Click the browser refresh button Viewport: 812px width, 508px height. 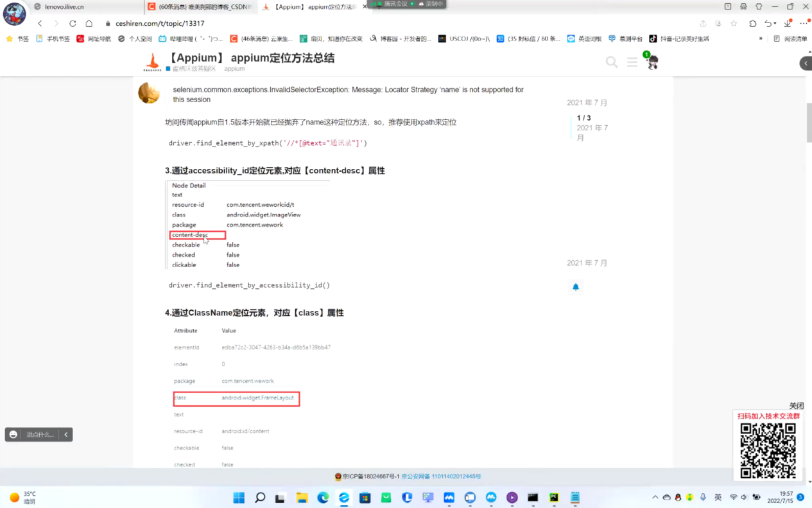coord(73,23)
